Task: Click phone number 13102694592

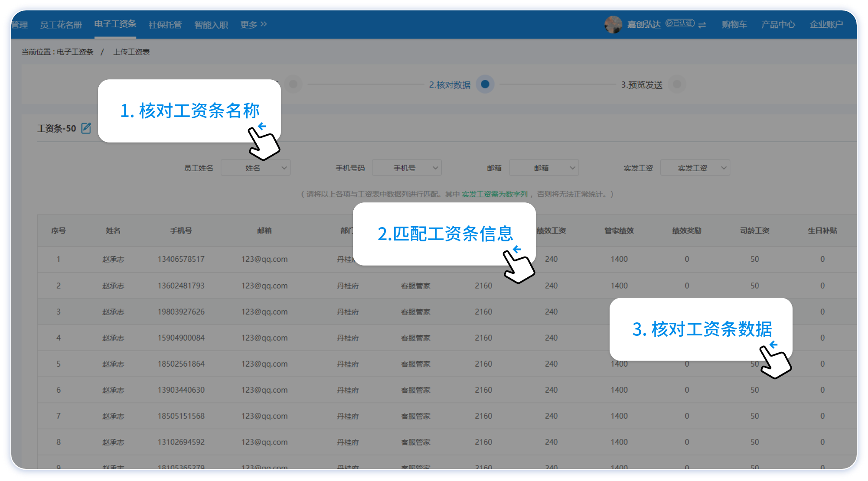Action: pos(181,442)
